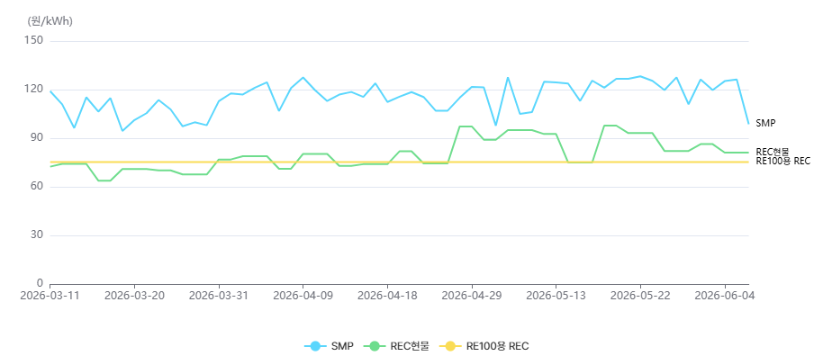Click the 60 y-axis value

38,187
